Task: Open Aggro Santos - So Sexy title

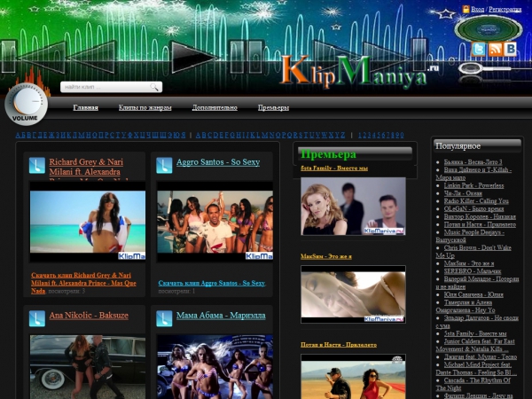Action: [218, 162]
